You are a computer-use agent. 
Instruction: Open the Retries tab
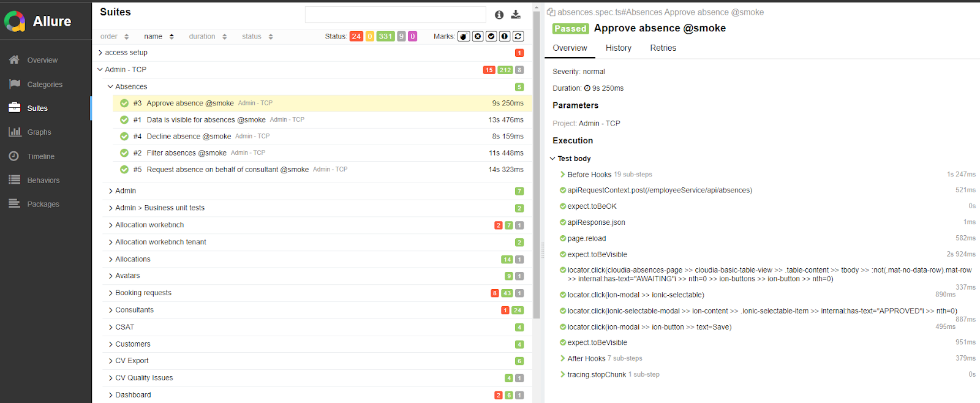tap(663, 48)
